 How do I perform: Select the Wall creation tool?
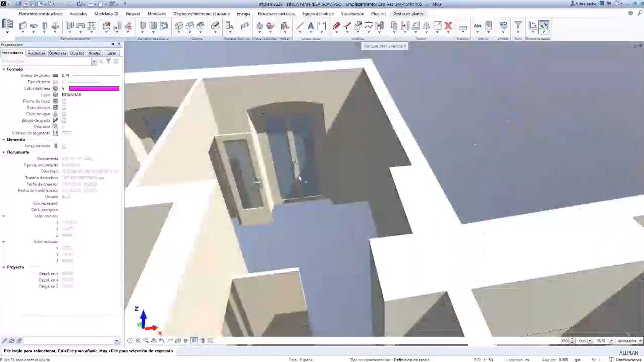point(23,26)
